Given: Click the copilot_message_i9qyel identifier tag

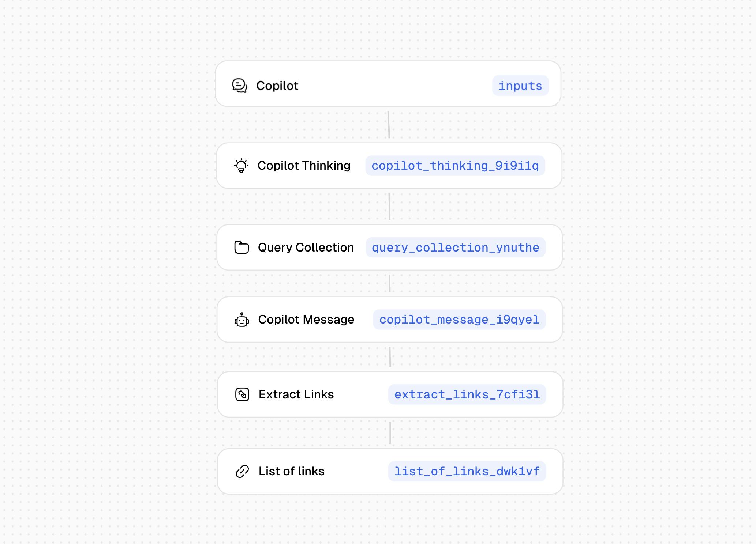Looking at the screenshot, I should 459,320.
